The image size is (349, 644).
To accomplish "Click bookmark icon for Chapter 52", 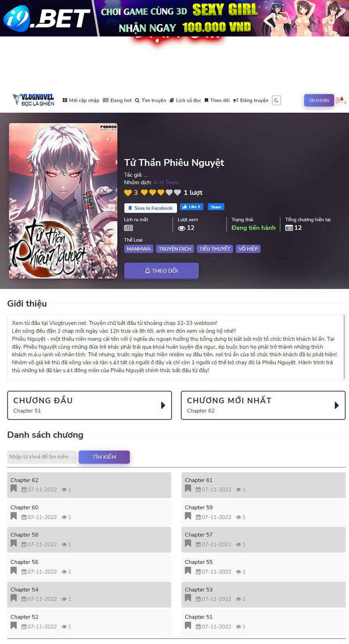I will [x=14, y=625].
